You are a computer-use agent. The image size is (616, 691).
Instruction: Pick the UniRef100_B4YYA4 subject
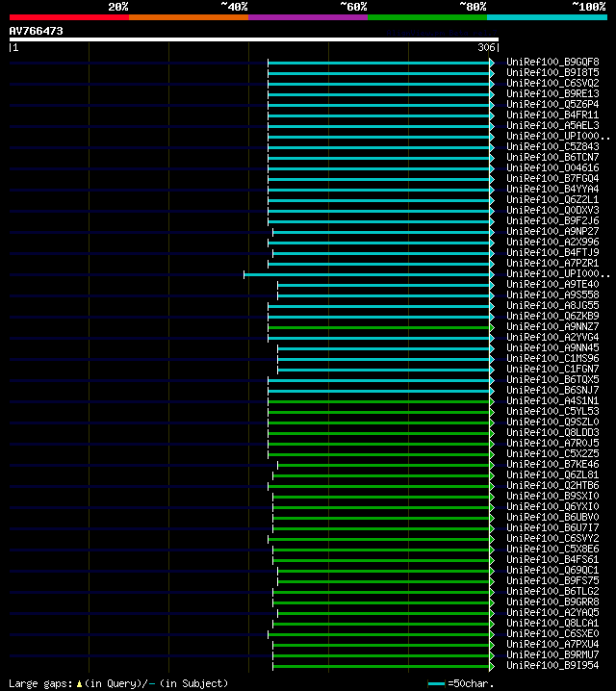point(552,189)
